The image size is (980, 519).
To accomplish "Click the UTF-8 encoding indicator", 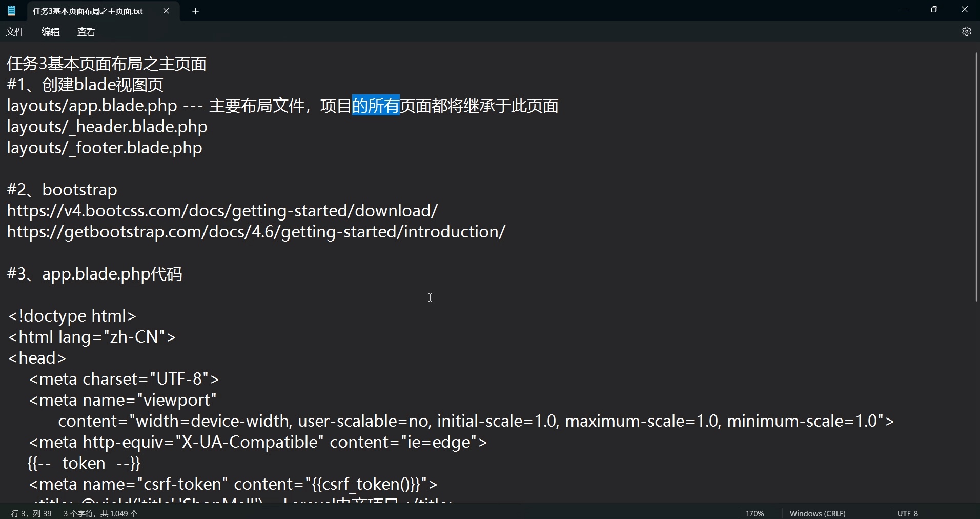I will pos(907,513).
